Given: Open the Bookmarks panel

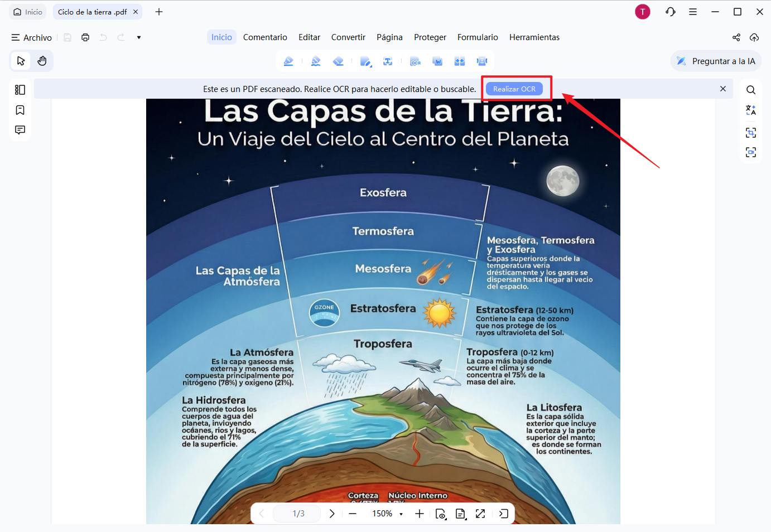Looking at the screenshot, I should point(20,110).
